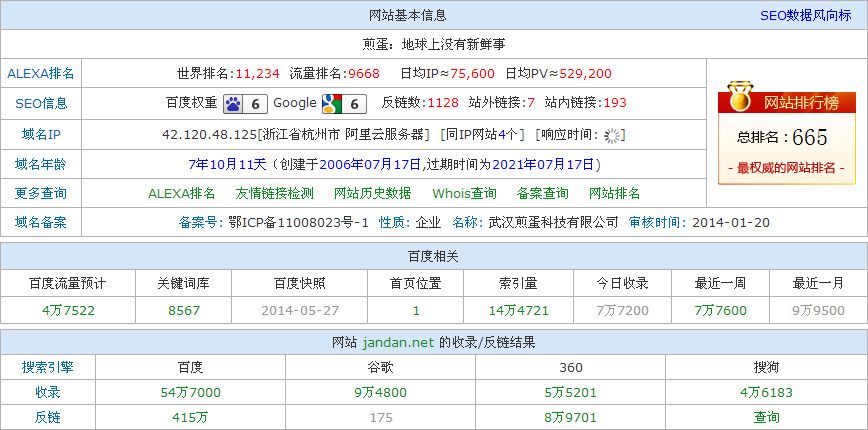Click the Google PR rank icon
Image resolution: width=868 pixels, height=430 pixels.
click(332, 103)
